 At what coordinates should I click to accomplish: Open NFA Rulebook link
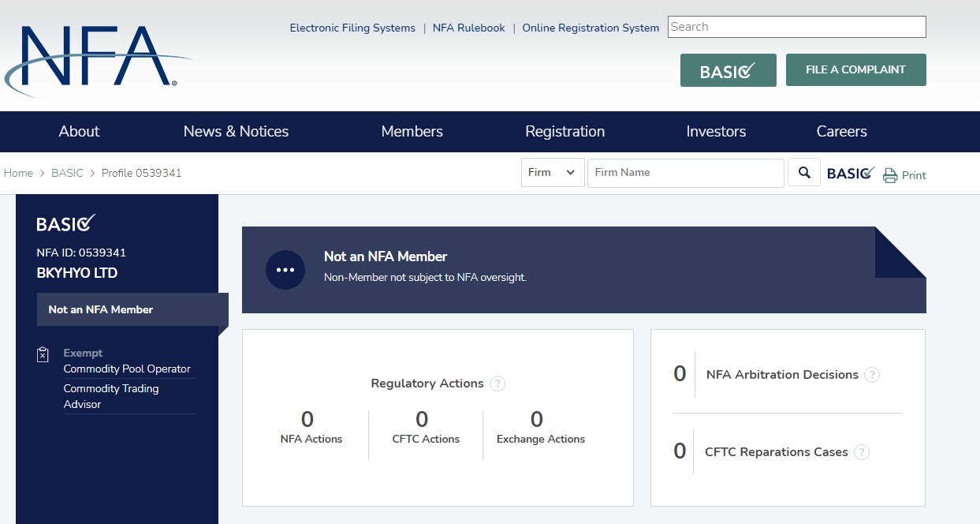[x=469, y=28]
